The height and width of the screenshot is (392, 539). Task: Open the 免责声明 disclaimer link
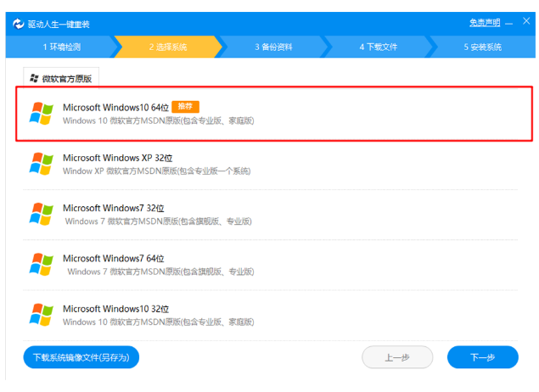(x=484, y=22)
